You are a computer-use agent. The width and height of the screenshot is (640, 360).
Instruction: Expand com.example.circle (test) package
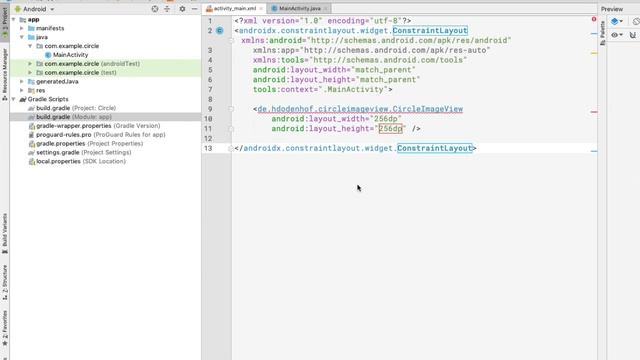pyautogui.click(x=30, y=73)
